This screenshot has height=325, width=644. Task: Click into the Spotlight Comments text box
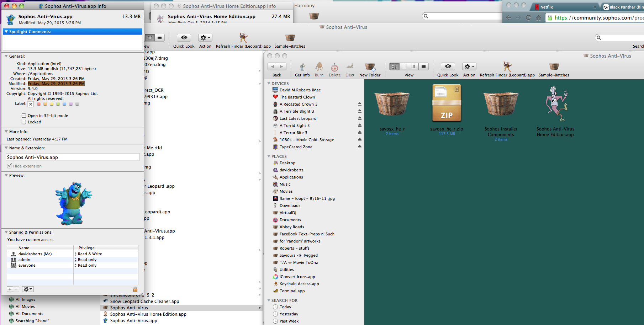click(73, 43)
